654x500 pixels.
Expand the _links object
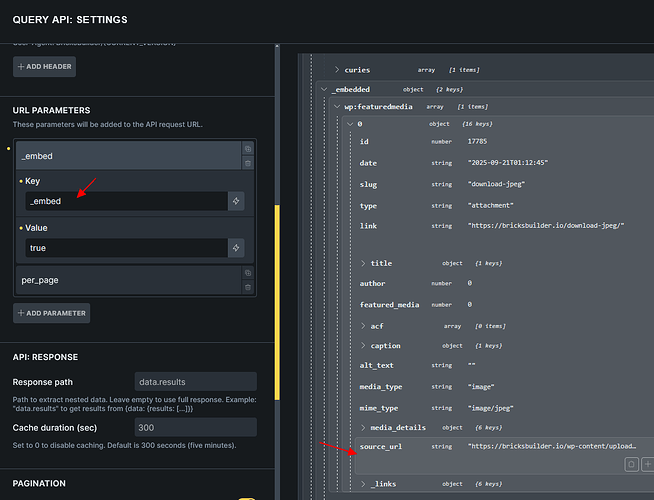(x=362, y=484)
